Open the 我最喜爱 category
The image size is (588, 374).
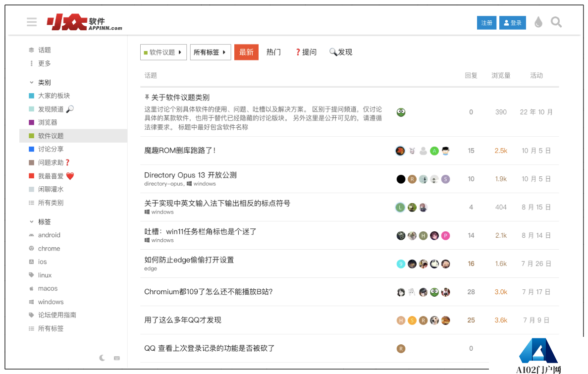point(51,176)
